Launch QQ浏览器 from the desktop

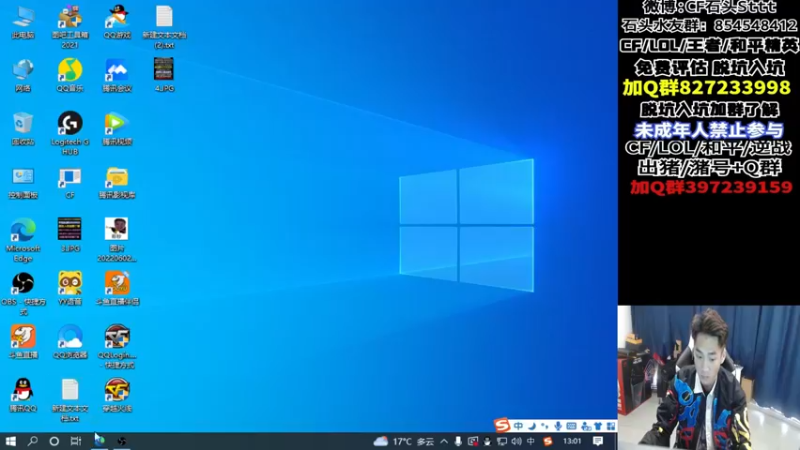coord(70,341)
